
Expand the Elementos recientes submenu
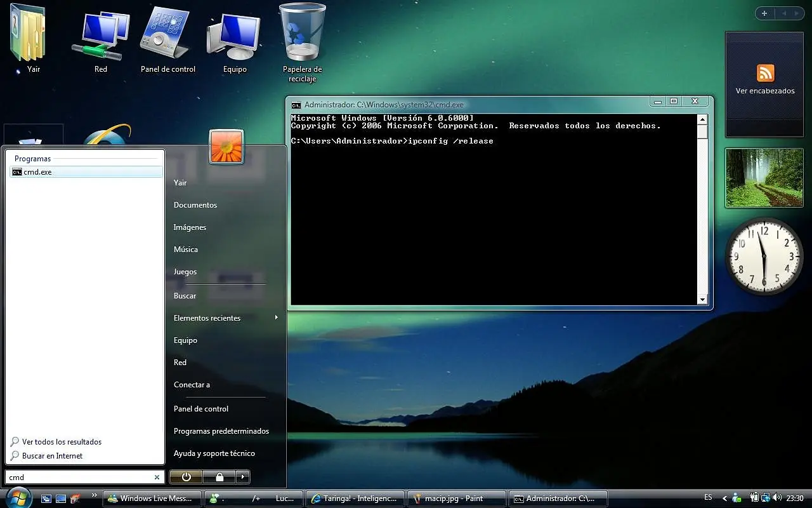coord(276,317)
